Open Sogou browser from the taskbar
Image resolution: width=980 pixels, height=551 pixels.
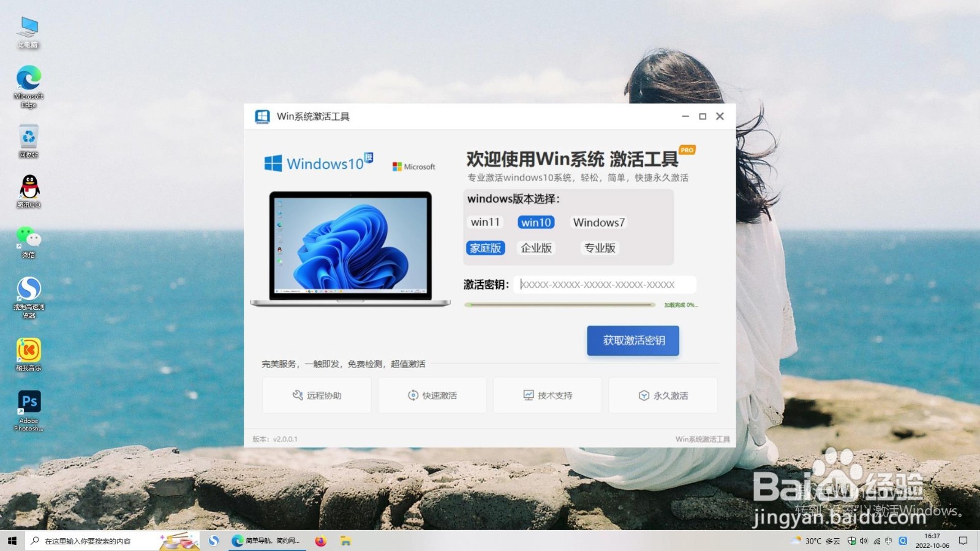(214, 541)
